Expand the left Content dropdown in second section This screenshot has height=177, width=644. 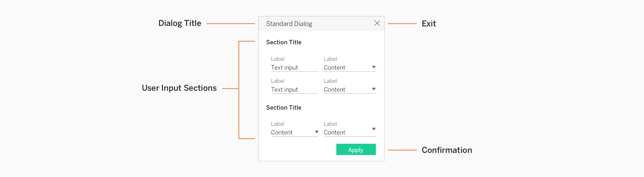click(x=316, y=132)
